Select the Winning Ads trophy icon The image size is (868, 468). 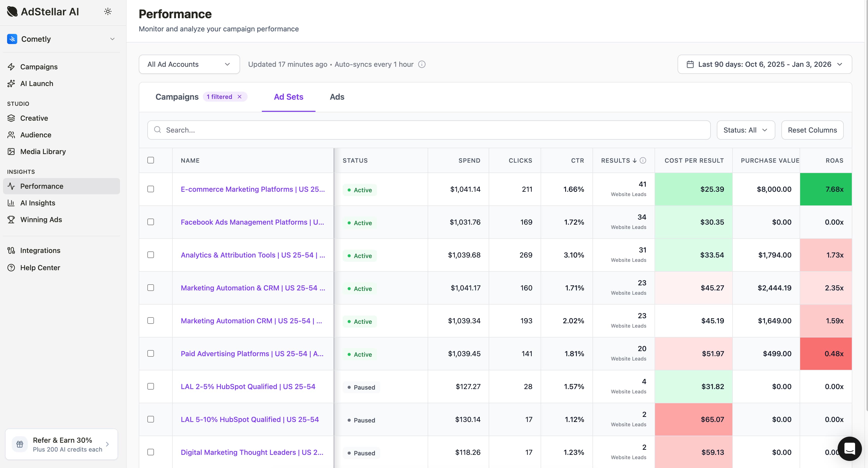point(11,220)
